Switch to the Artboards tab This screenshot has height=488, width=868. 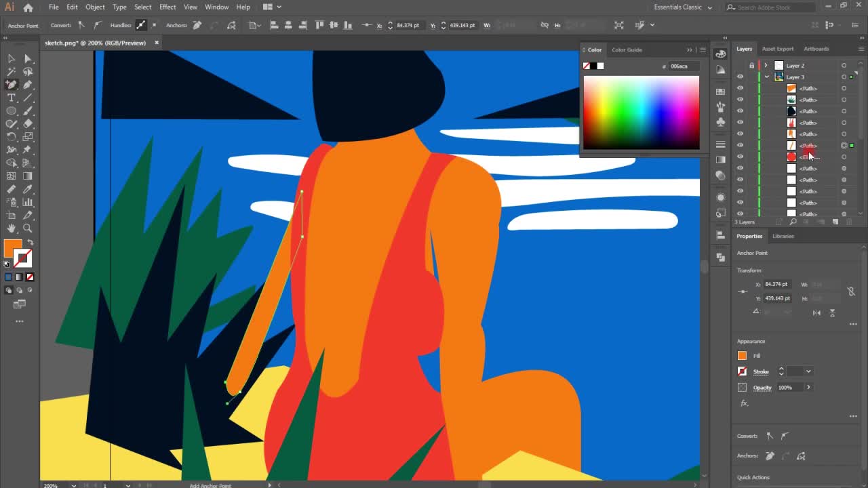816,49
